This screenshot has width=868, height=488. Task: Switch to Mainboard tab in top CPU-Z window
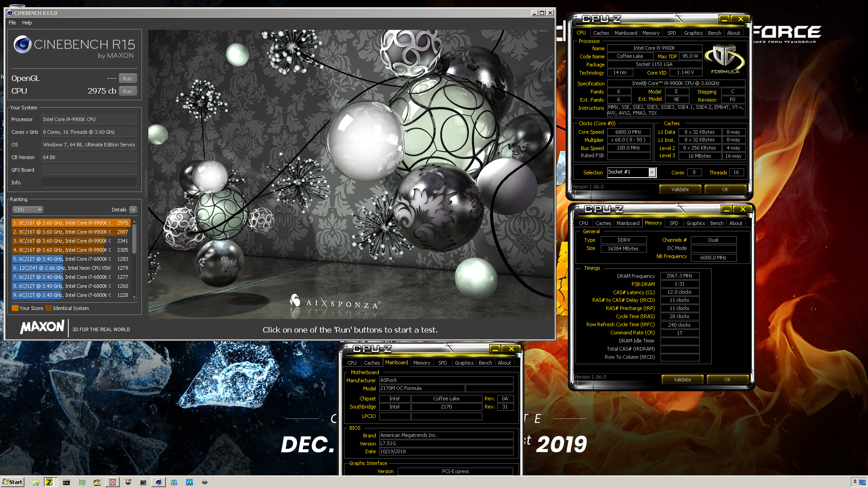(x=626, y=33)
